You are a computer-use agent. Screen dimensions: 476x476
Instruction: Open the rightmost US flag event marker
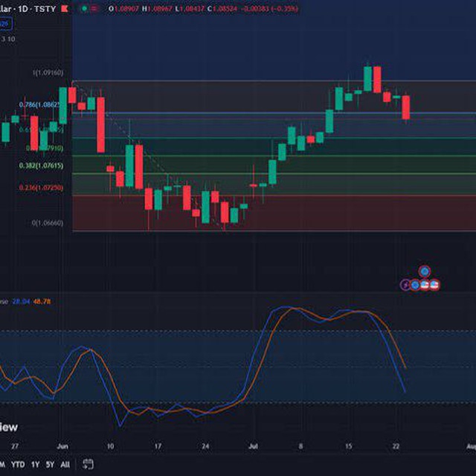[434, 285]
